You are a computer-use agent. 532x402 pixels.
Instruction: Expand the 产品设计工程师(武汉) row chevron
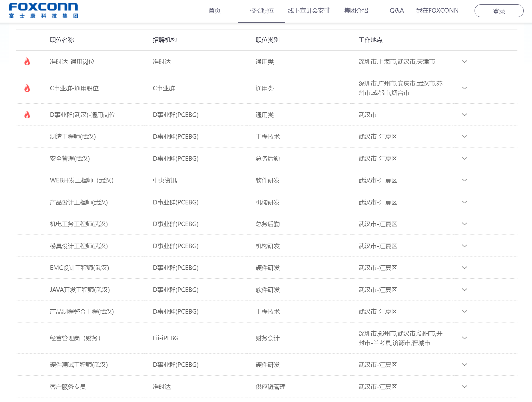pyautogui.click(x=465, y=202)
